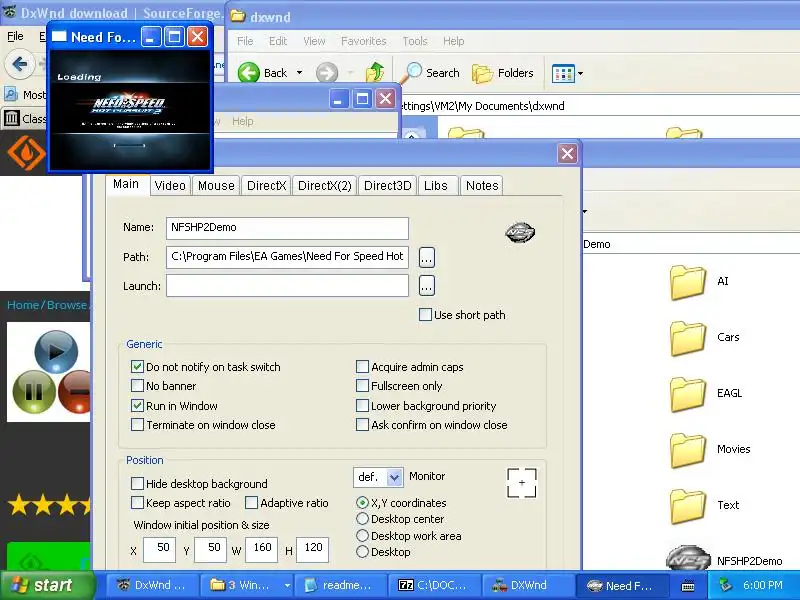Enable Hide desktop background checkbox
Image resolution: width=800 pixels, height=600 pixels.
pos(137,483)
